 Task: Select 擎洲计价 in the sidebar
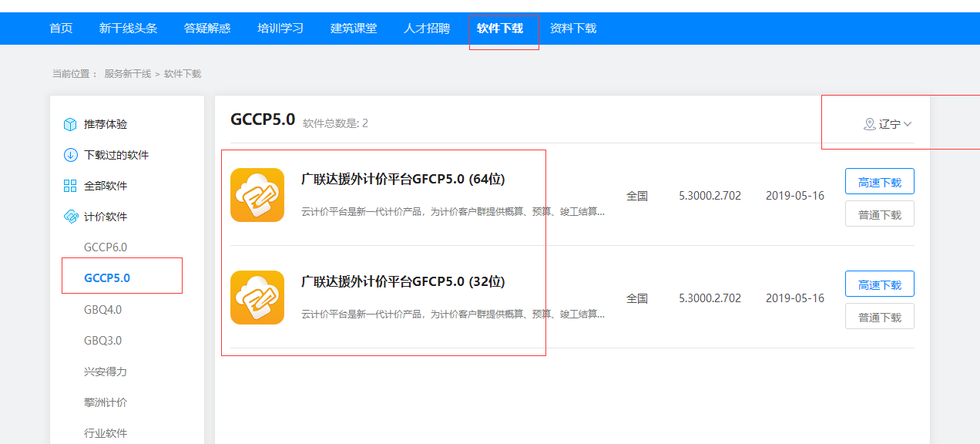(x=106, y=402)
